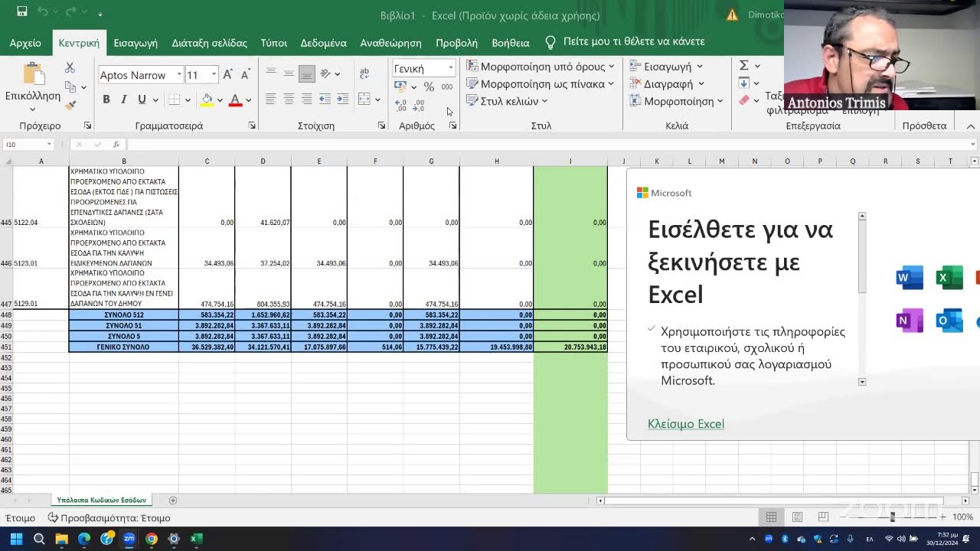The width and height of the screenshot is (980, 551).
Task: Click the Κλείσιμο Excel link
Action: point(686,424)
